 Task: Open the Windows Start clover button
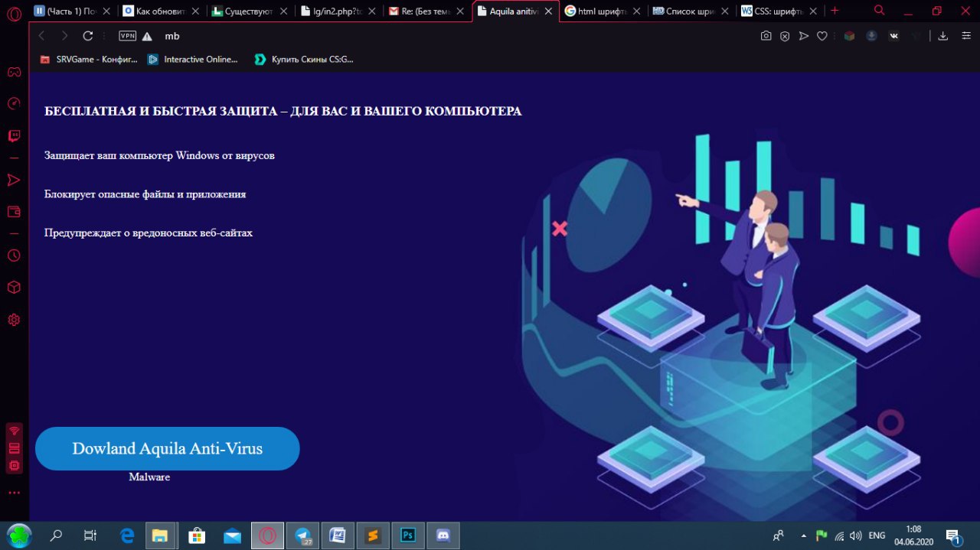click(x=19, y=535)
